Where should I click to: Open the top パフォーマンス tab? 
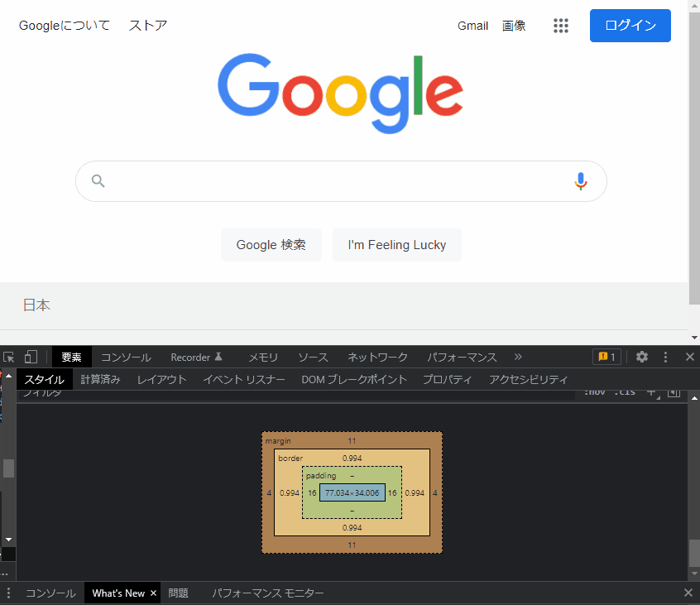point(462,358)
